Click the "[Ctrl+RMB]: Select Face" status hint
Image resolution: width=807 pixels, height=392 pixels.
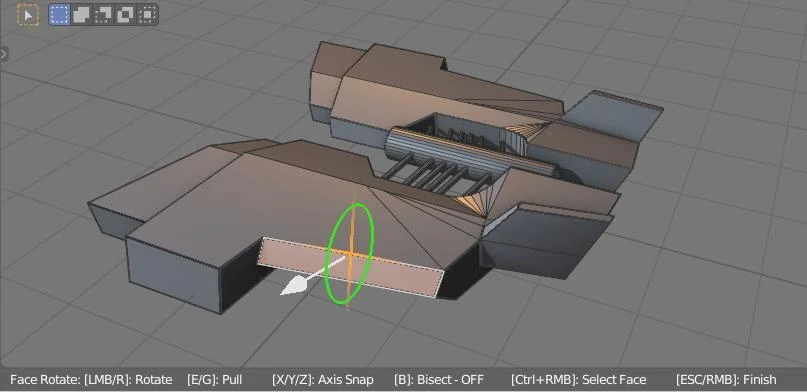[x=578, y=380]
